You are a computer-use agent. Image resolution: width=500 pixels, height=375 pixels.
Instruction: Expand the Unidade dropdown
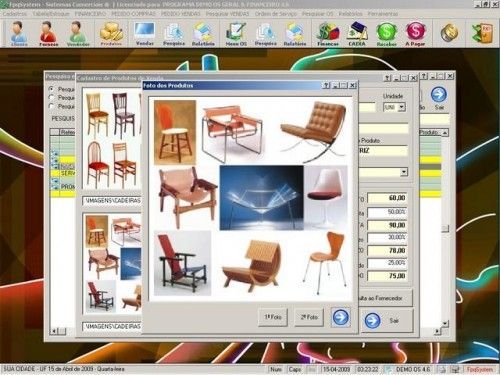[x=402, y=107]
